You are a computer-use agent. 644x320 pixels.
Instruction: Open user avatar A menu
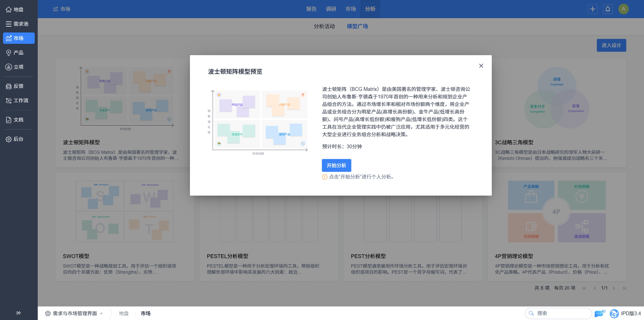coord(623,9)
